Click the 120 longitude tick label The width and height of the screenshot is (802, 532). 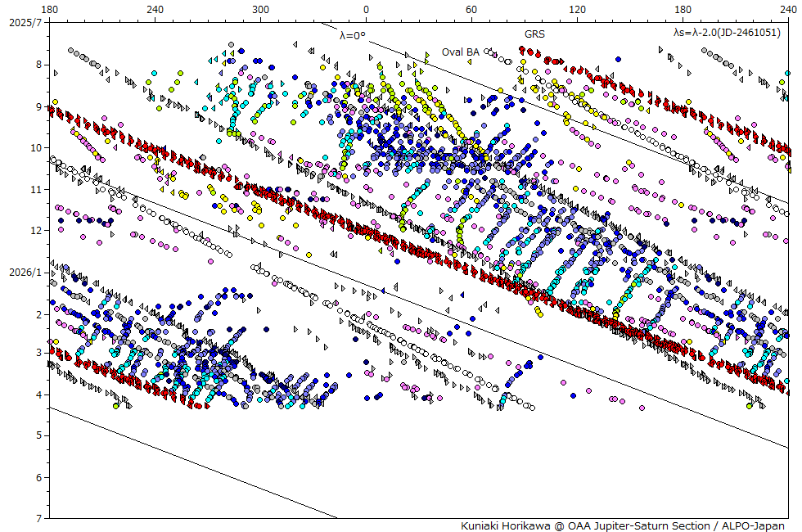[x=577, y=9]
